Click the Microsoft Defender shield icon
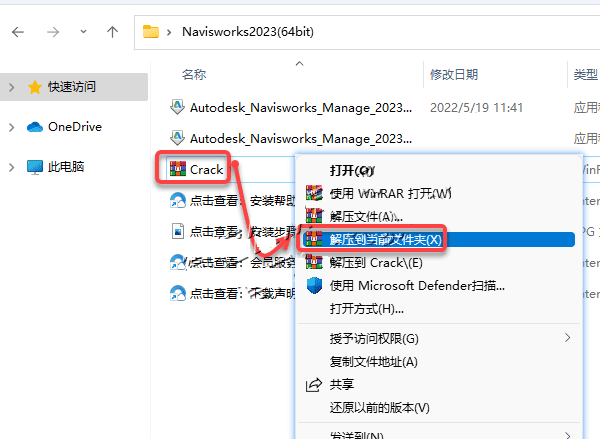The width and height of the screenshot is (600, 439). pos(314,285)
